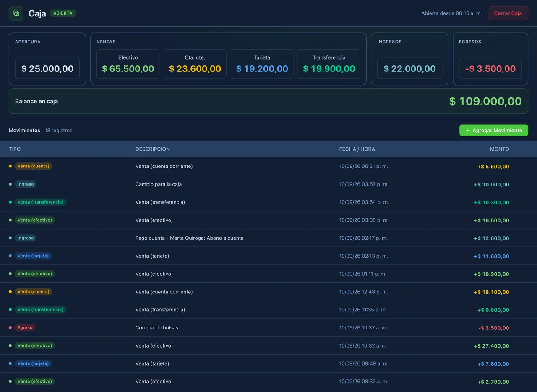Click the amount +$ 27.400,00
The height and width of the screenshot is (392, 537).
(x=492, y=346)
